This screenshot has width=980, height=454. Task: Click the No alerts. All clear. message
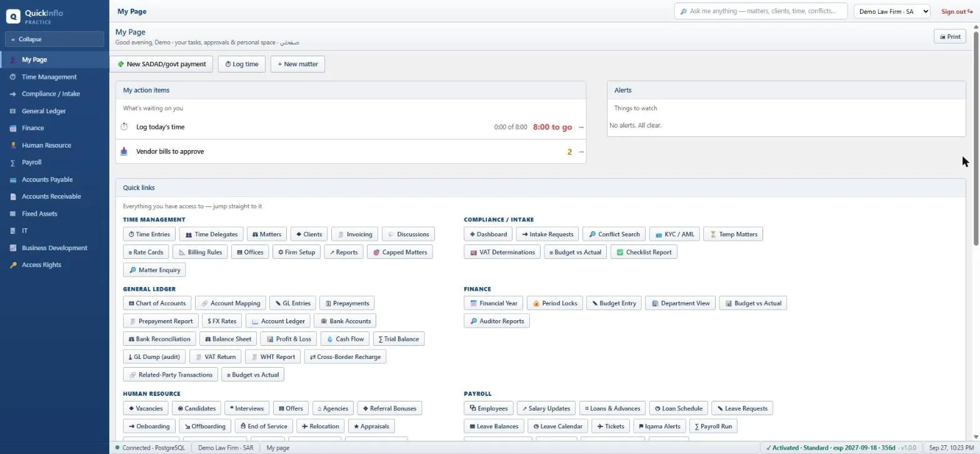tap(635, 126)
